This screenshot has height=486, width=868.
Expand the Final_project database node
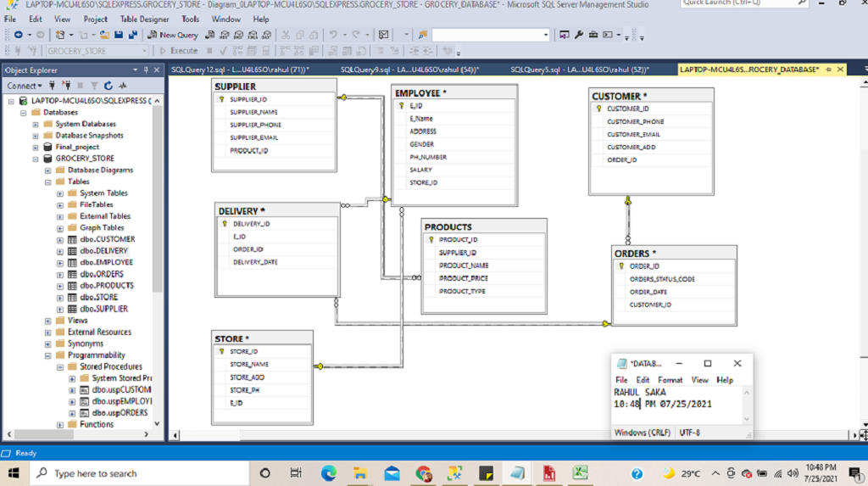(x=36, y=148)
